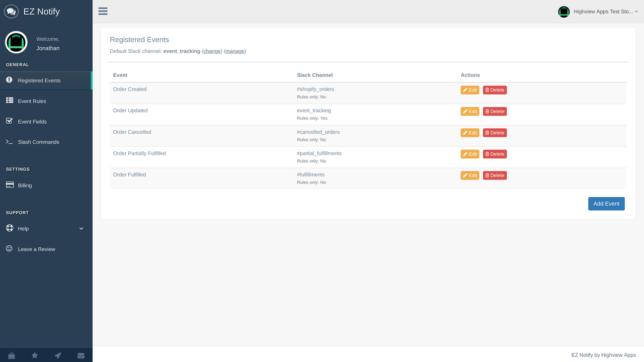Go to Event Rules in the sidebar
644x362 pixels.
click(x=32, y=101)
